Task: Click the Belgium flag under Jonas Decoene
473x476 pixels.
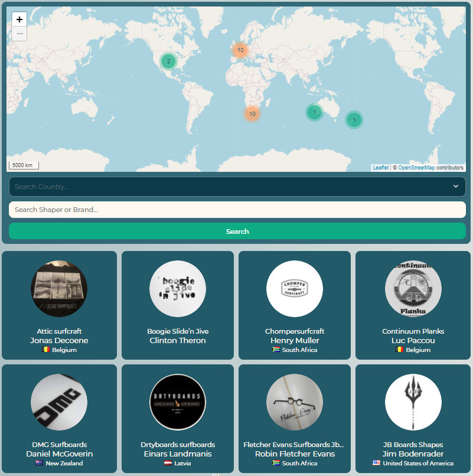Action: pyautogui.click(x=45, y=350)
